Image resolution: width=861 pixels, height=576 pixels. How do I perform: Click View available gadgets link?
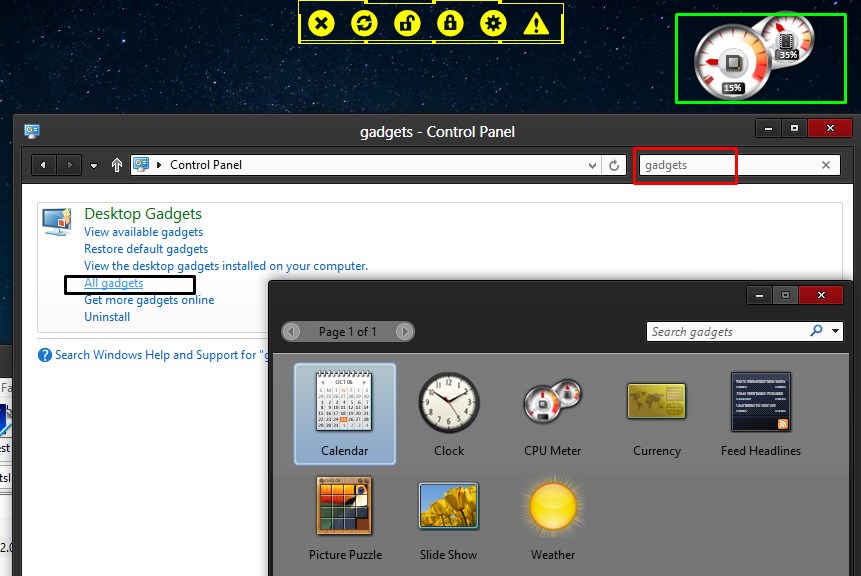pyautogui.click(x=143, y=232)
